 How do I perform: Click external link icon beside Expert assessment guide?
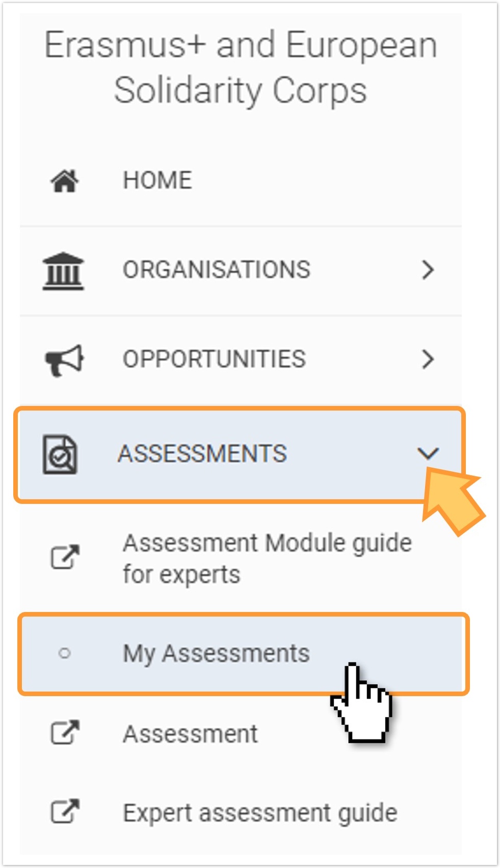pos(65,811)
